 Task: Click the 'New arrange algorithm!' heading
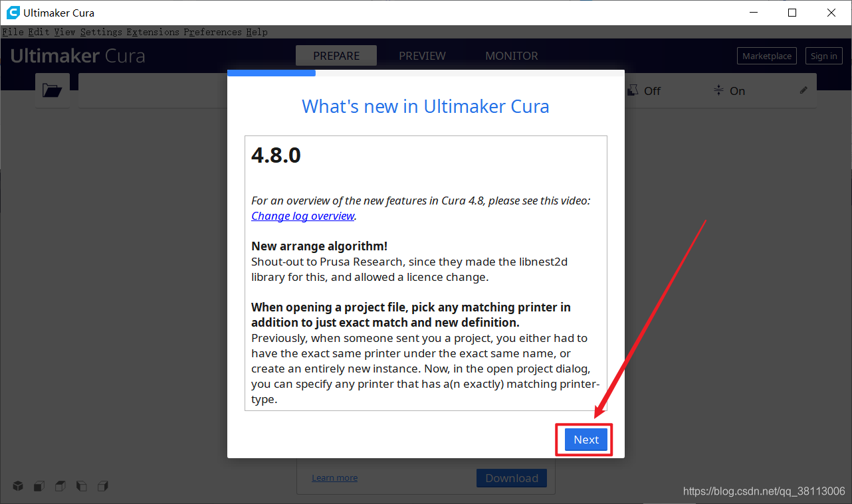coord(319,246)
